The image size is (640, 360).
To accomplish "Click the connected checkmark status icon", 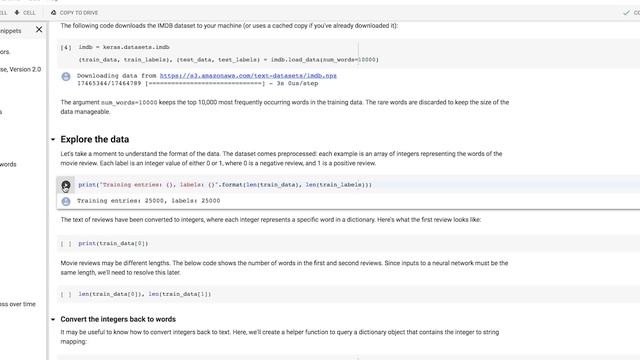I will tap(627, 13).
